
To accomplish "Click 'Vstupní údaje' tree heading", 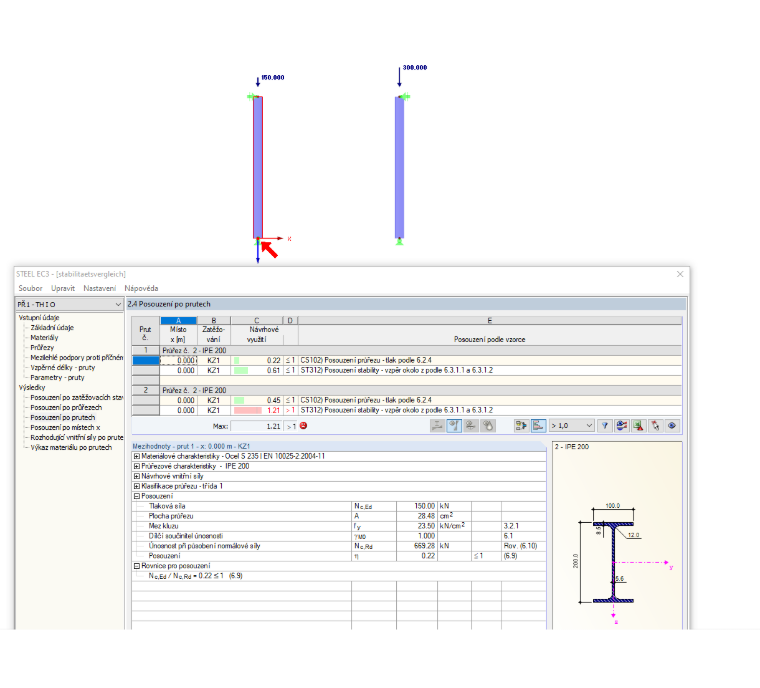I will (39, 318).
